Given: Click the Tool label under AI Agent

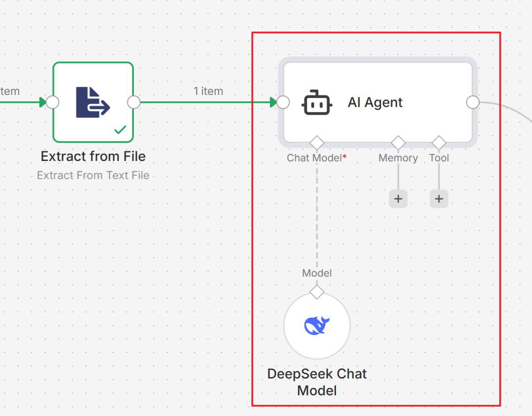Looking at the screenshot, I should tap(438, 158).
